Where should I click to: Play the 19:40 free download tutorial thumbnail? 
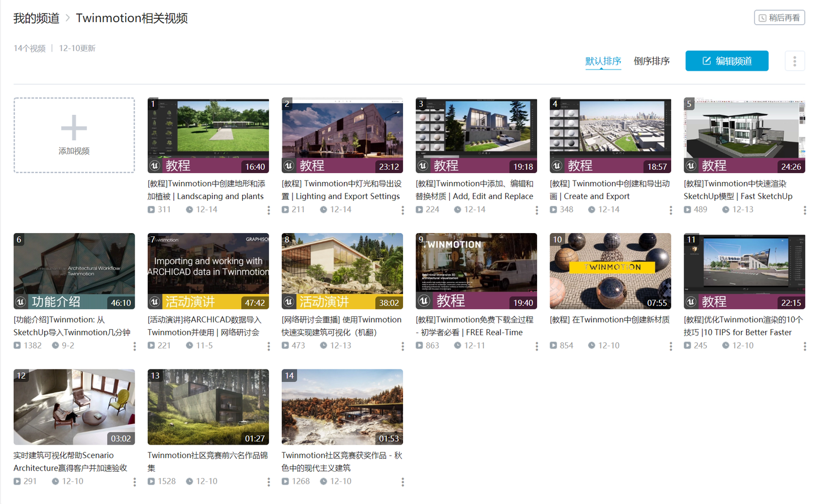pyautogui.click(x=477, y=271)
